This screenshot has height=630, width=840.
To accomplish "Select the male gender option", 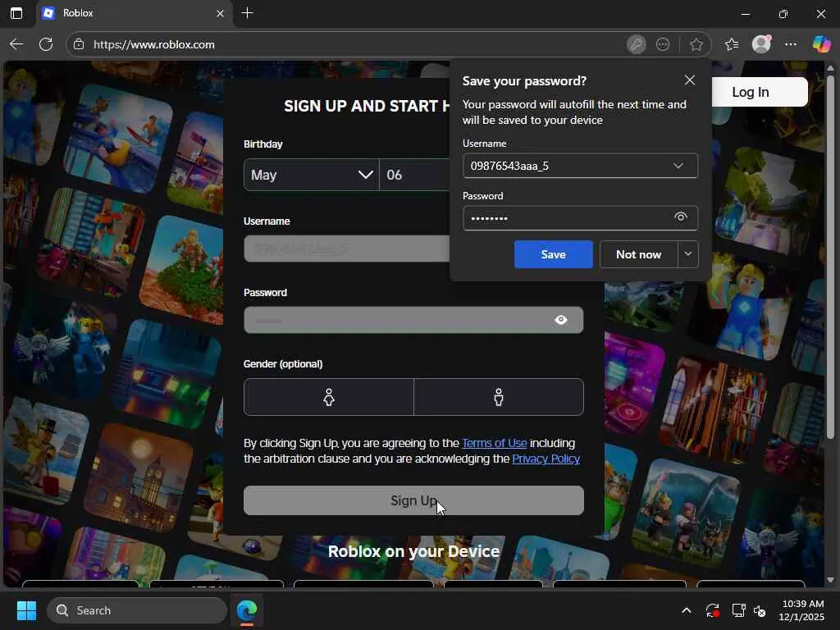I will tap(499, 397).
